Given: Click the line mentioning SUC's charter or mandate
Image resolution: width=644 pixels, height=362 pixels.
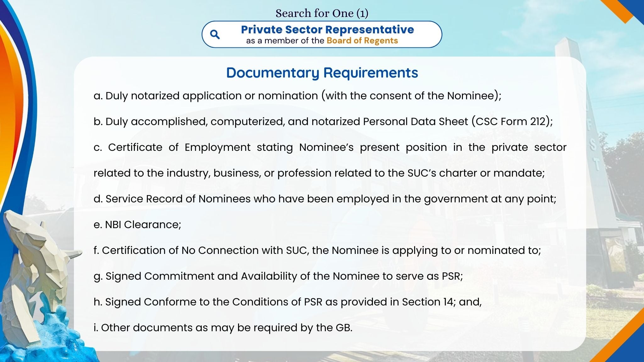Looking at the screenshot, I should (319, 173).
